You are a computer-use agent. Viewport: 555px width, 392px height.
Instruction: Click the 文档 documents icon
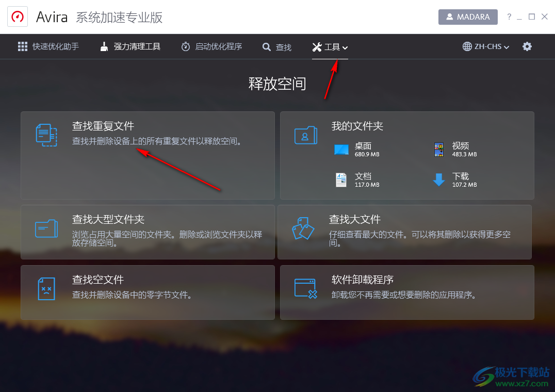click(341, 179)
